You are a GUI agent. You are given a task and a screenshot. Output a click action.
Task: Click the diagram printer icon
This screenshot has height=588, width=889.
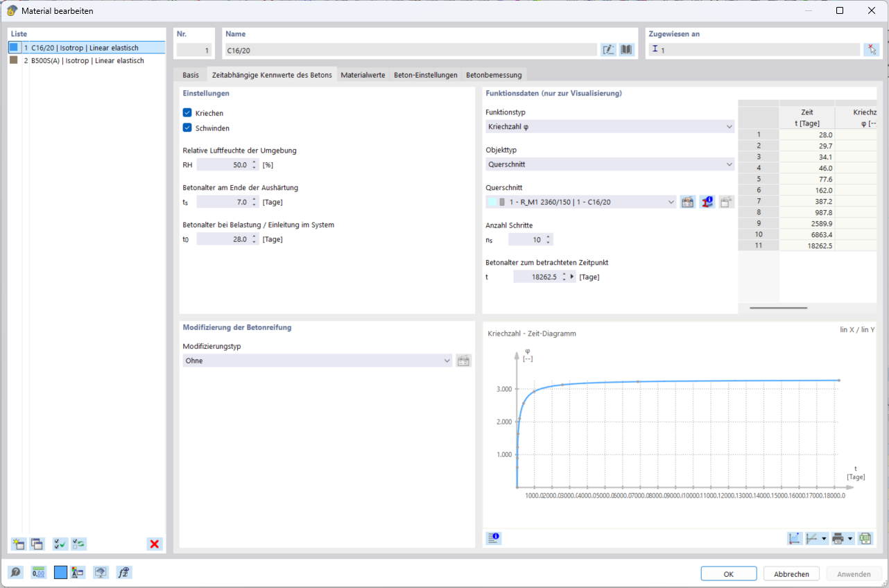click(838, 538)
